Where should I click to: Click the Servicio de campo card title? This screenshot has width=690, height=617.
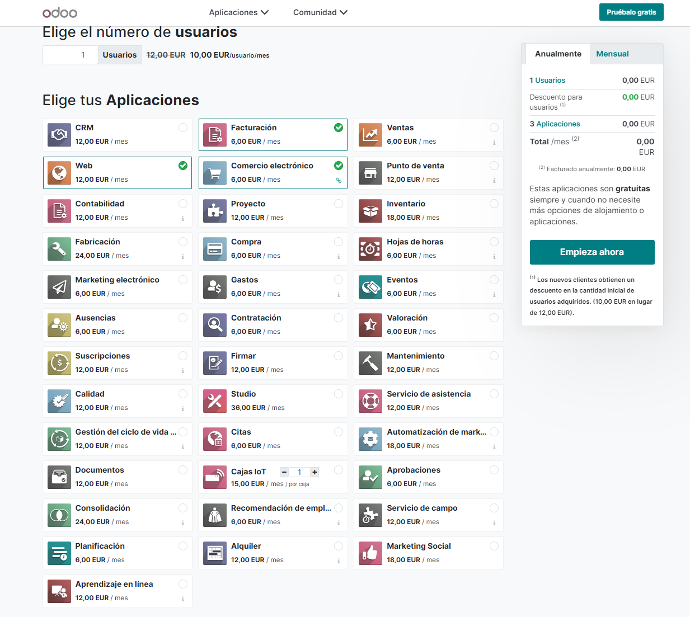(422, 508)
